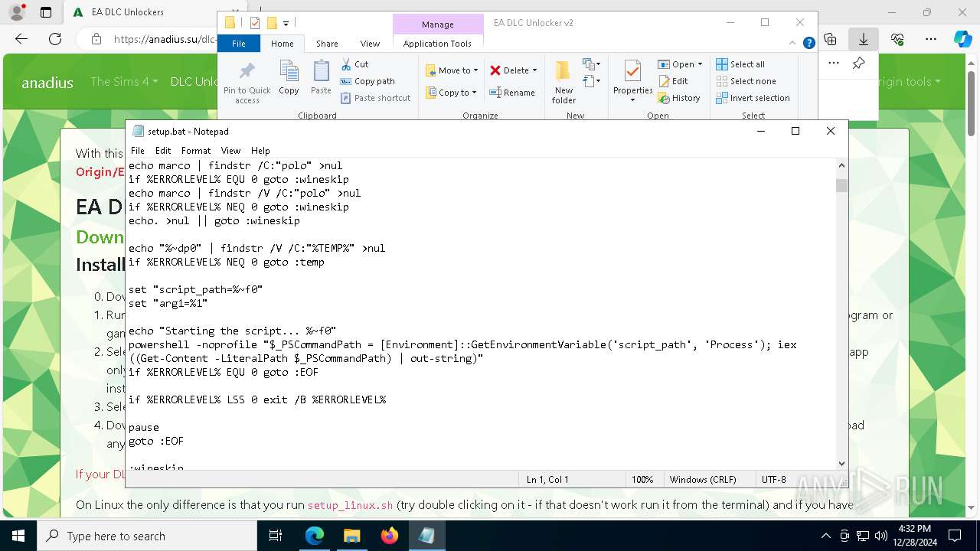
Task: Open the Delete dropdown in Organize group
Action: [x=513, y=70]
